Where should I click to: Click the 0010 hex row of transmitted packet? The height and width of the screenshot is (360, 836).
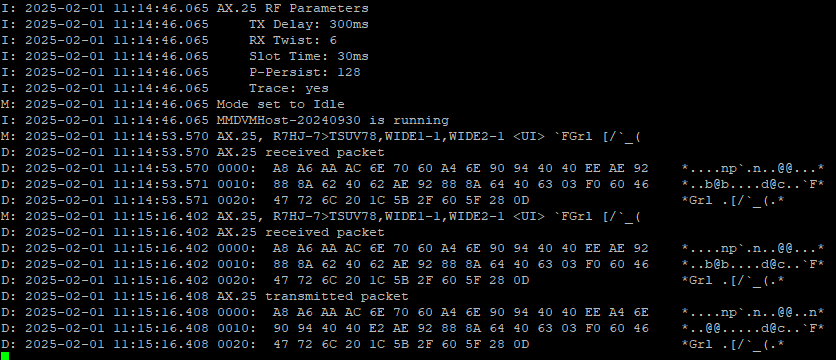tap(413, 329)
